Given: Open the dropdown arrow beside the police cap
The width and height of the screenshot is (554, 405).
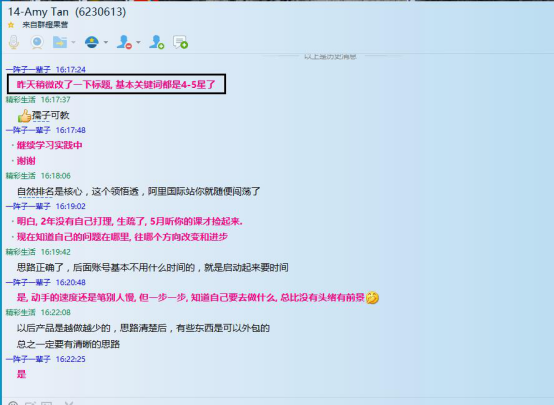Looking at the screenshot, I should [106, 42].
